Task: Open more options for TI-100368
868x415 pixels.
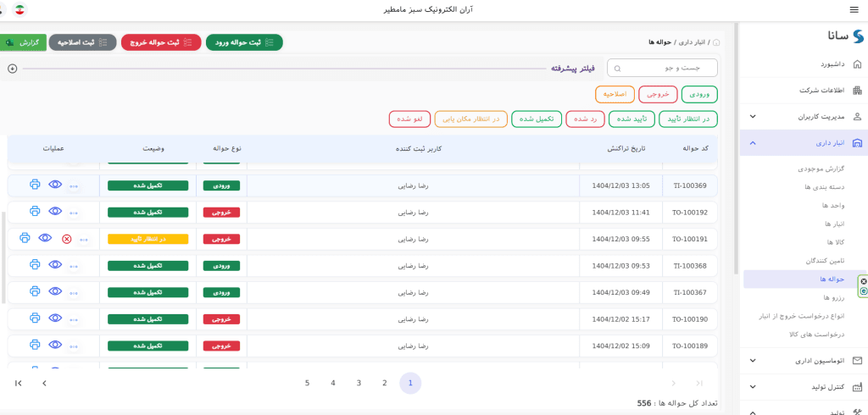Action: pyautogui.click(x=74, y=268)
